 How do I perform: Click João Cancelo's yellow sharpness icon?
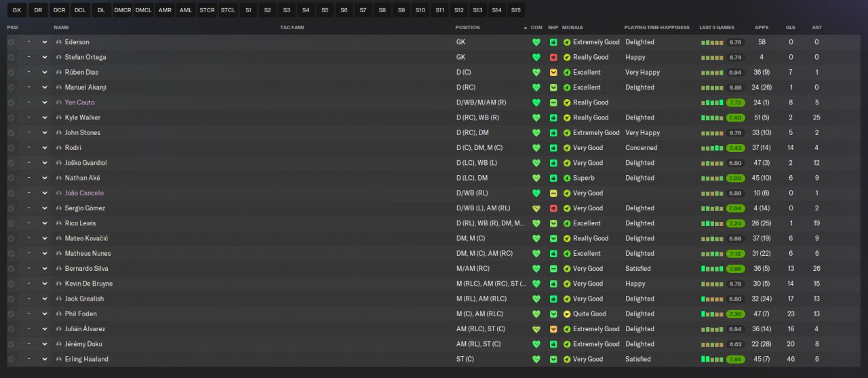click(x=553, y=193)
